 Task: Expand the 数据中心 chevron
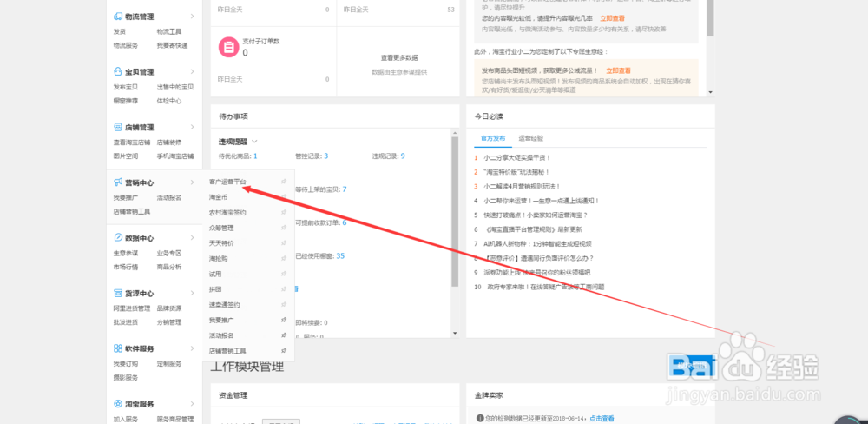click(193, 238)
